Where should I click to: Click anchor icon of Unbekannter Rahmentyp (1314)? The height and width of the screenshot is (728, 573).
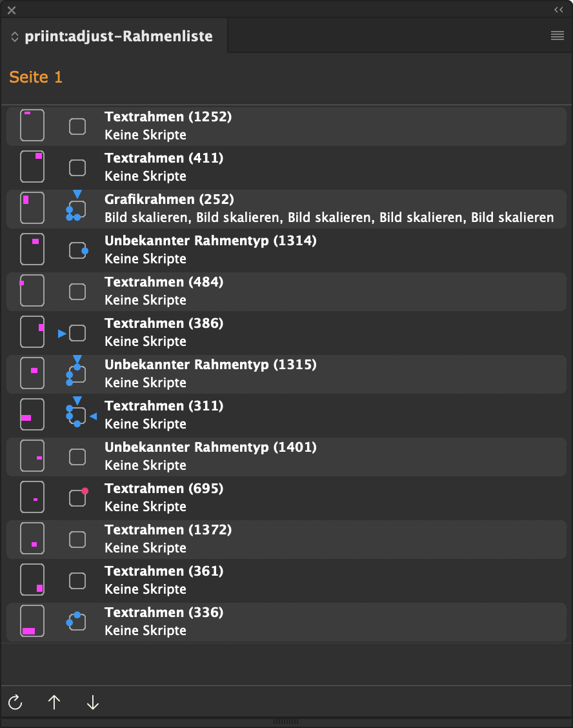(78, 250)
